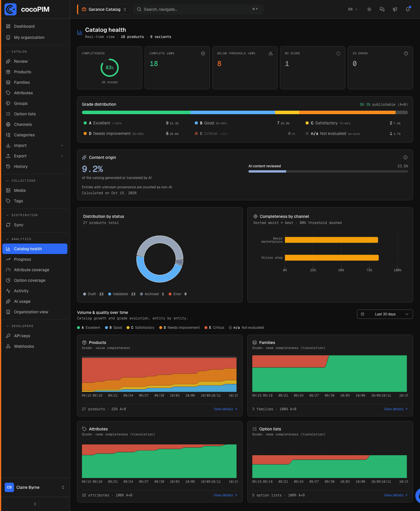420x511 pixels.
Task: Open the AI usage page
Action: pyautogui.click(x=35, y=301)
